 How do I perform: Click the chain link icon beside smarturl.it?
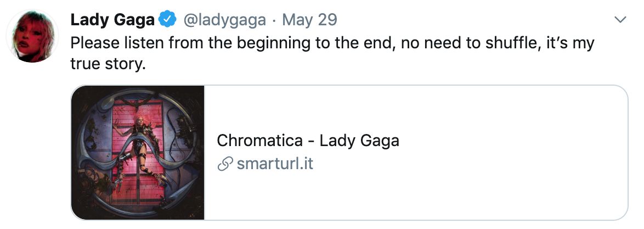[225, 164]
